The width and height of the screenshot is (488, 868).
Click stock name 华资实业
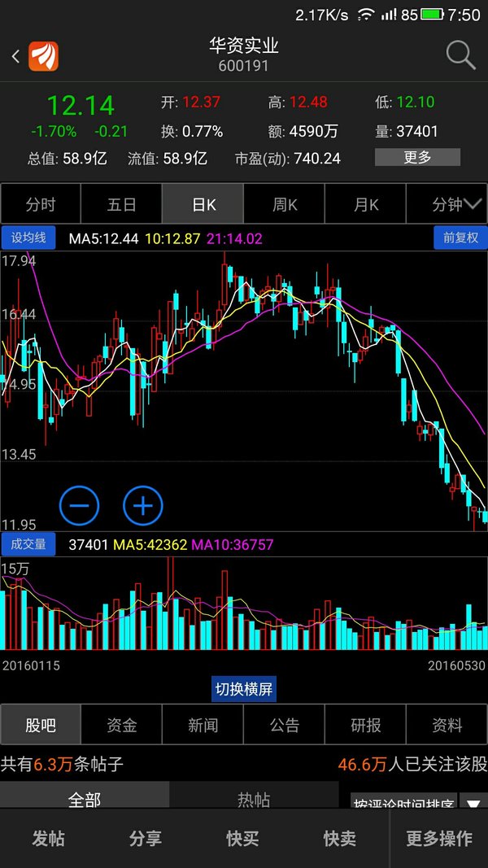243,46
